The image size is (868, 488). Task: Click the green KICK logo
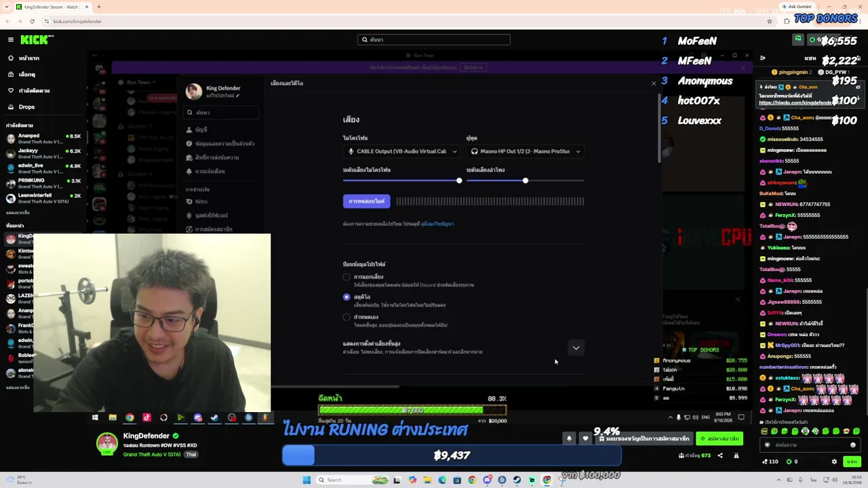click(34, 40)
